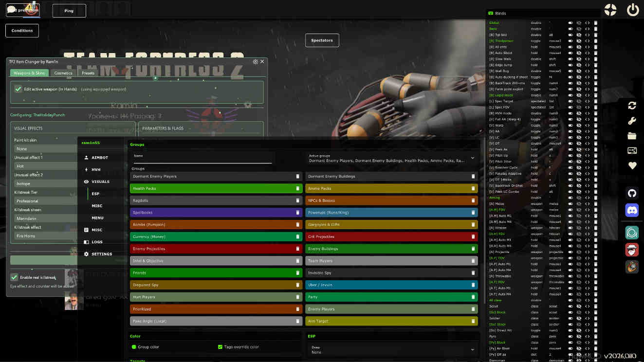Delete the Health Packs group
The image size is (644, 362).
coord(298,188)
